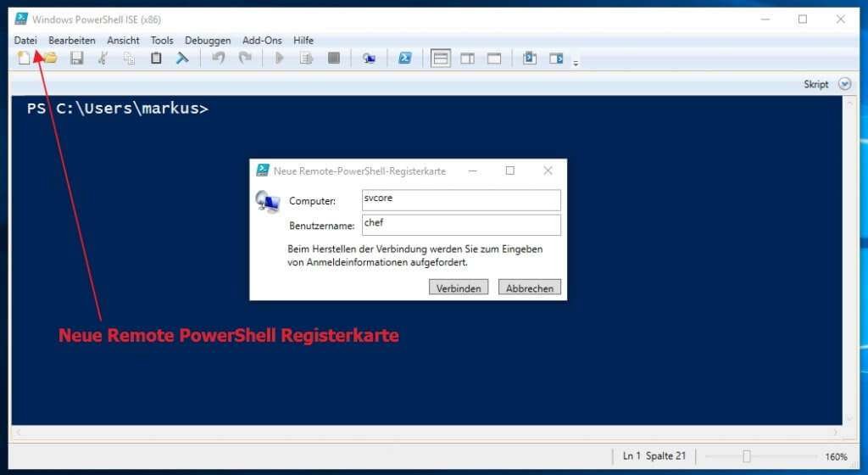This screenshot has width=868, height=475.
Task: Maximize the remote tab dialog
Action: (509, 170)
